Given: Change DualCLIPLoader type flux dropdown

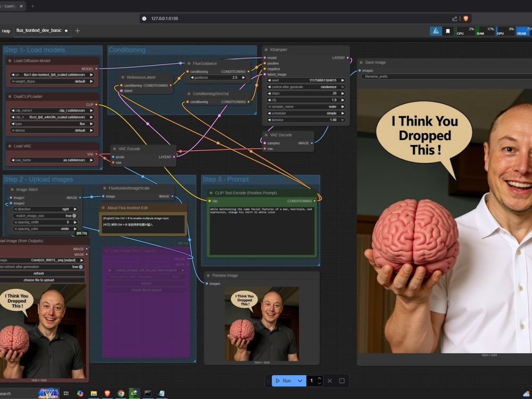Looking at the screenshot, I should [52, 124].
